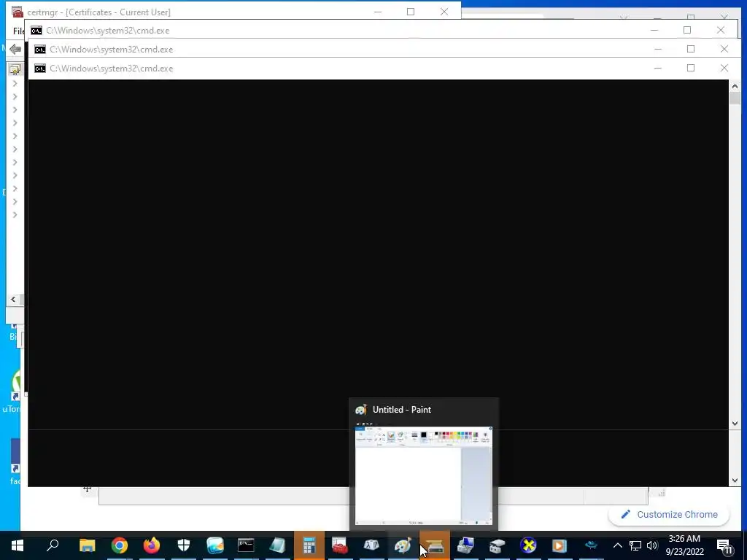Click the rearmost cmd.exe window's title bar icon
The image size is (747, 560).
tap(36, 31)
